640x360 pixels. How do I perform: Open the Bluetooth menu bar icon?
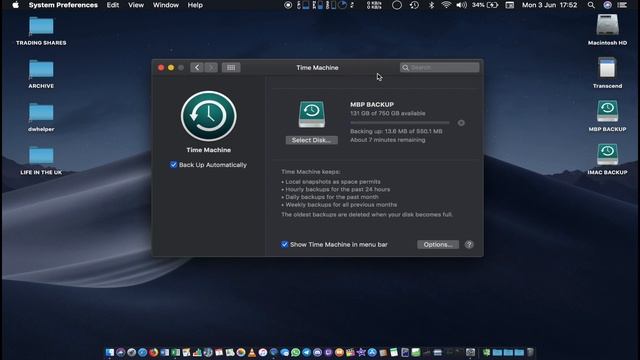431,5
